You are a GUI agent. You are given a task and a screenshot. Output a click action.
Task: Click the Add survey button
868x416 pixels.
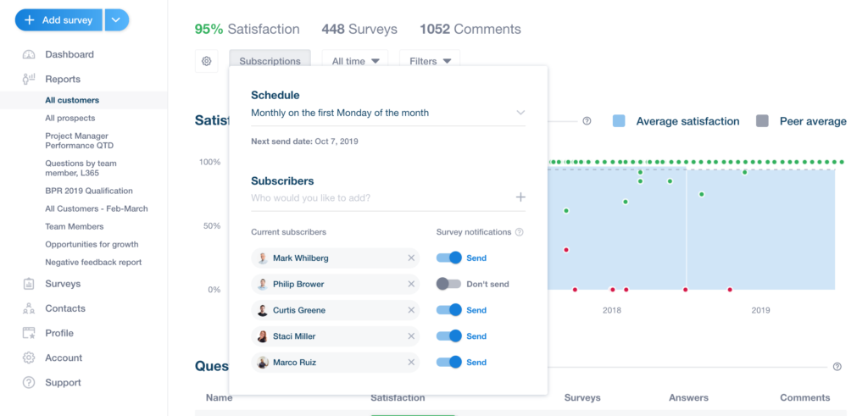click(x=58, y=20)
